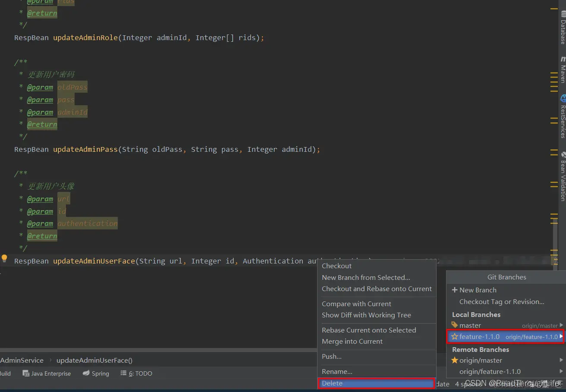Viewport: 566px width, 392px height.
Task: Click the @param adminId tag
Action: click(x=57, y=112)
